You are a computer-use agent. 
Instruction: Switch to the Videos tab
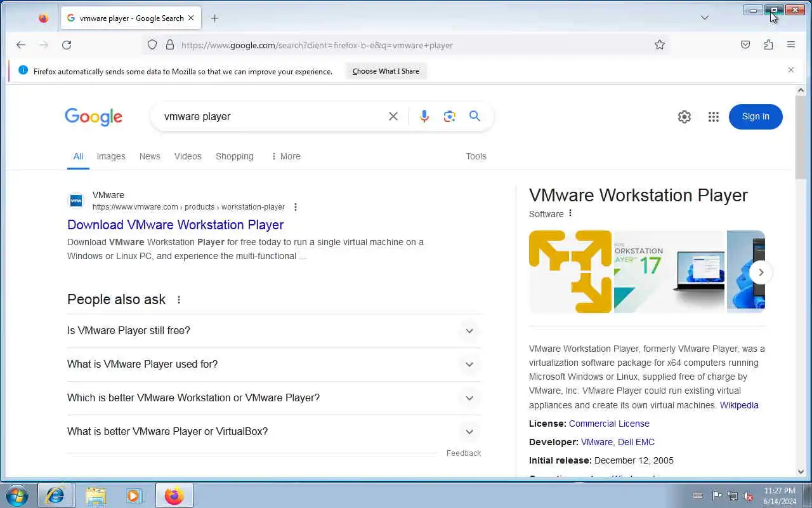188,156
